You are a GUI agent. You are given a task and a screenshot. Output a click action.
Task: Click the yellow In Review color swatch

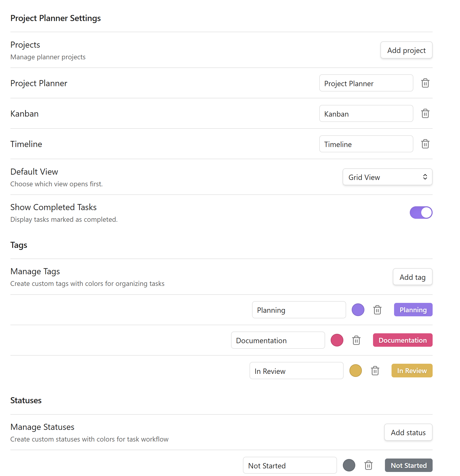coord(356,371)
